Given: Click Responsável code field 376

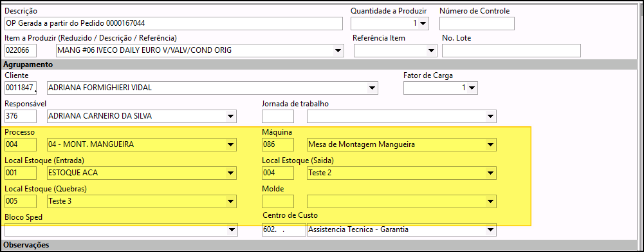Looking at the screenshot, I should 21,116.
